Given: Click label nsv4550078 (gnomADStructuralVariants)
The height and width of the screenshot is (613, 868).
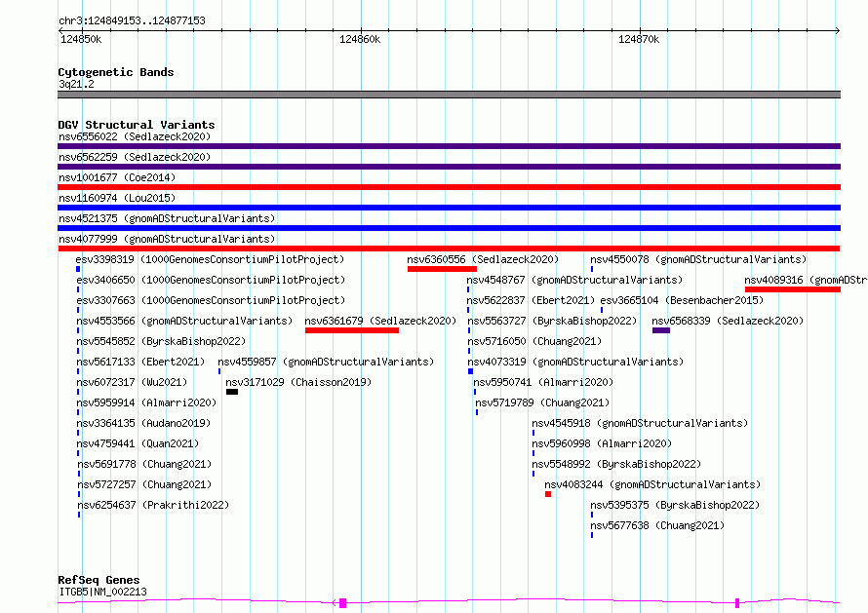Looking at the screenshot, I should point(698,259).
